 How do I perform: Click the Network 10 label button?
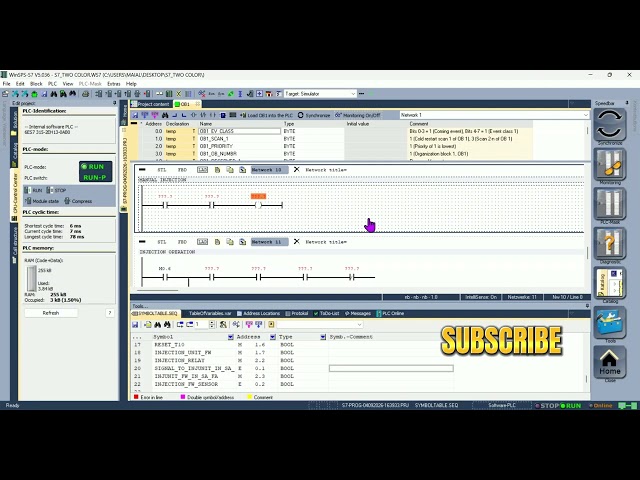tap(269, 170)
